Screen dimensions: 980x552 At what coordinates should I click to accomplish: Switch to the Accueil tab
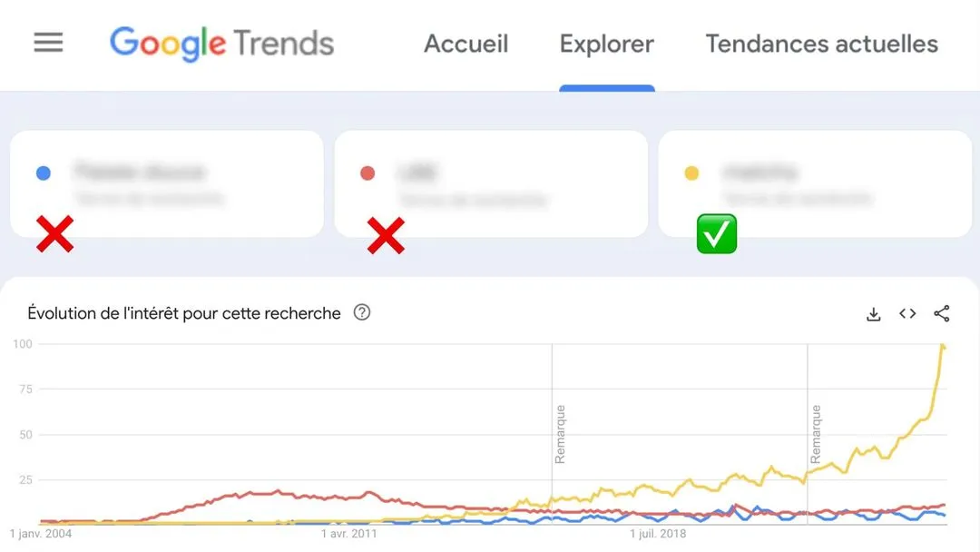pos(465,44)
